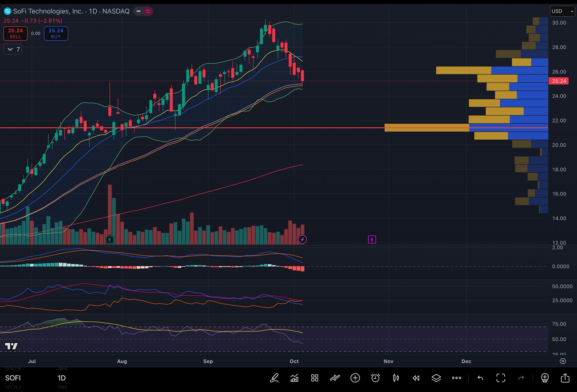577x392 pixels.
Task: Toggle the gray dash pill by symbol name
Action: pyautogui.click(x=138, y=11)
